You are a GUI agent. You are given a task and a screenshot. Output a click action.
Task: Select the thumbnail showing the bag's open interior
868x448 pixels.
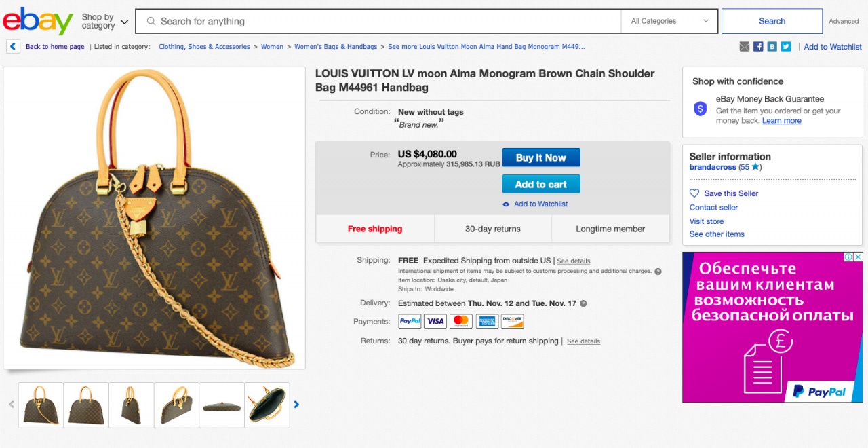pos(267,405)
